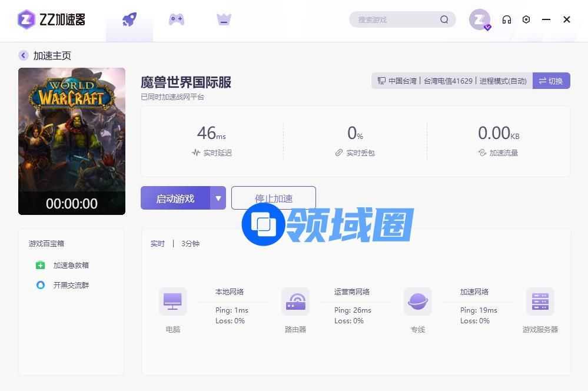Click the 切换 node switch button

[x=551, y=81]
